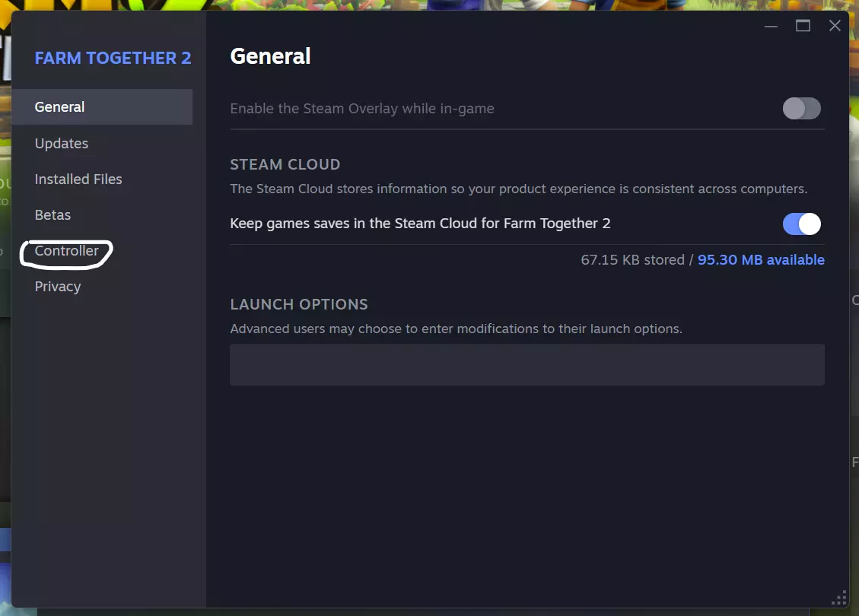Maximize the properties window
The height and width of the screenshot is (616, 859).
click(x=803, y=26)
